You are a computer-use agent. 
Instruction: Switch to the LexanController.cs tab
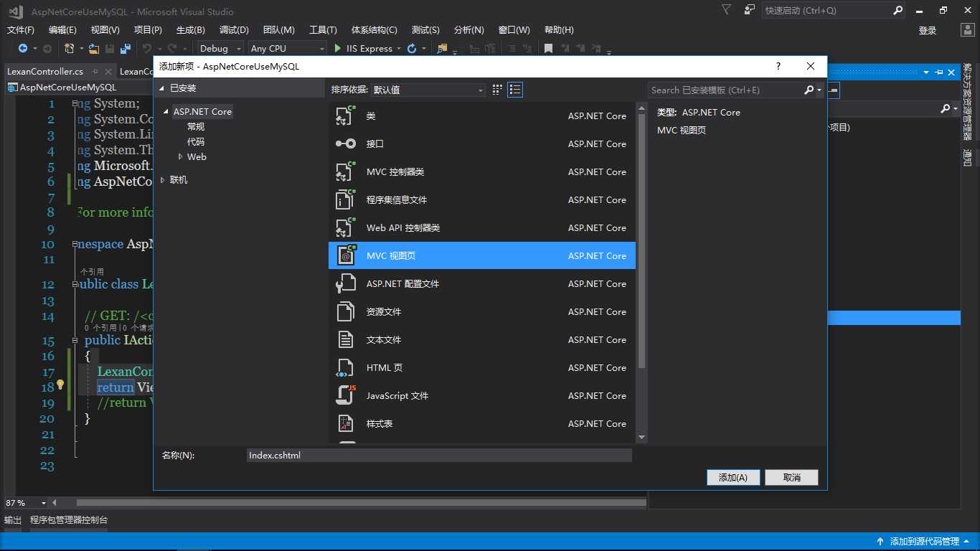(45, 72)
